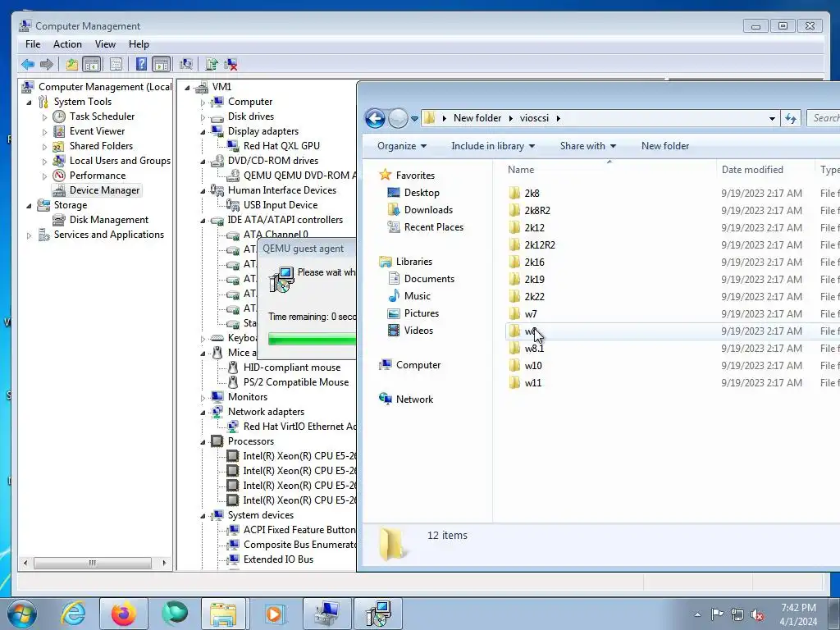840x630 pixels.
Task: Select Task Scheduler in the console tree
Action: click(102, 116)
